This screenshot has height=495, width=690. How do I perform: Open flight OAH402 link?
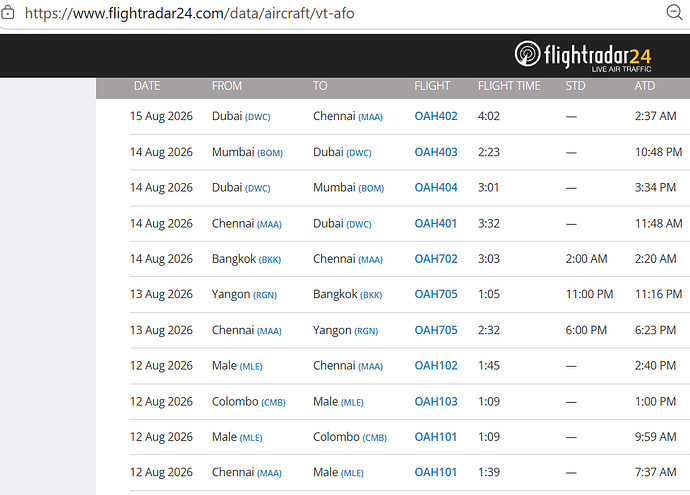436,116
